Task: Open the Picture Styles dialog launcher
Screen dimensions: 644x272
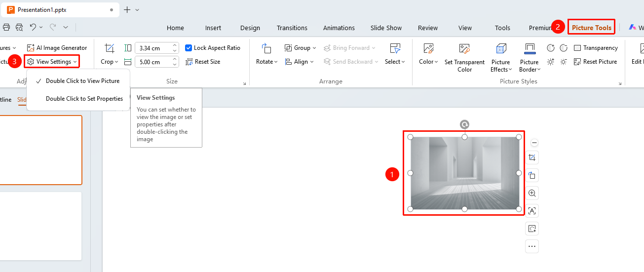Action: pyautogui.click(x=620, y=83)
